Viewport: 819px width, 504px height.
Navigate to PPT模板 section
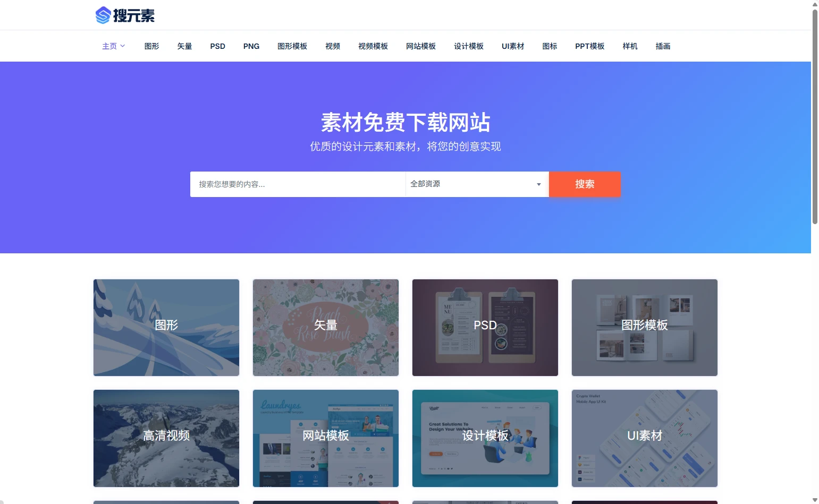click(x=589, y=46)
